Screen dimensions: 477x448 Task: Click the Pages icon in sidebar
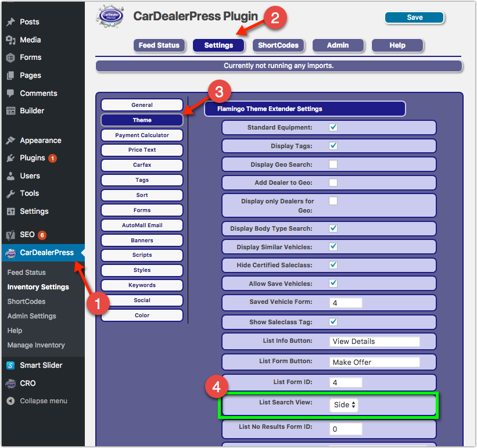(10, 76)
